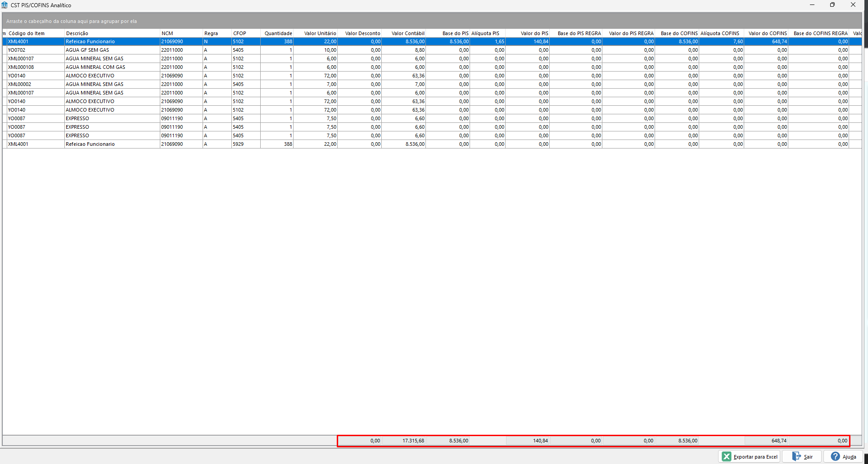Click the Valor do PIS REGRA header
Screen dimensions: 868x464
(628, 33)
